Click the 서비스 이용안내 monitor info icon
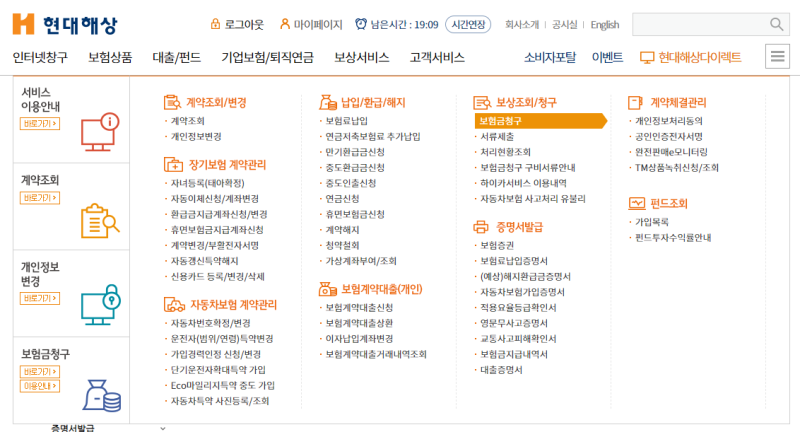This screenshot has width=800, height=432. 100,132
